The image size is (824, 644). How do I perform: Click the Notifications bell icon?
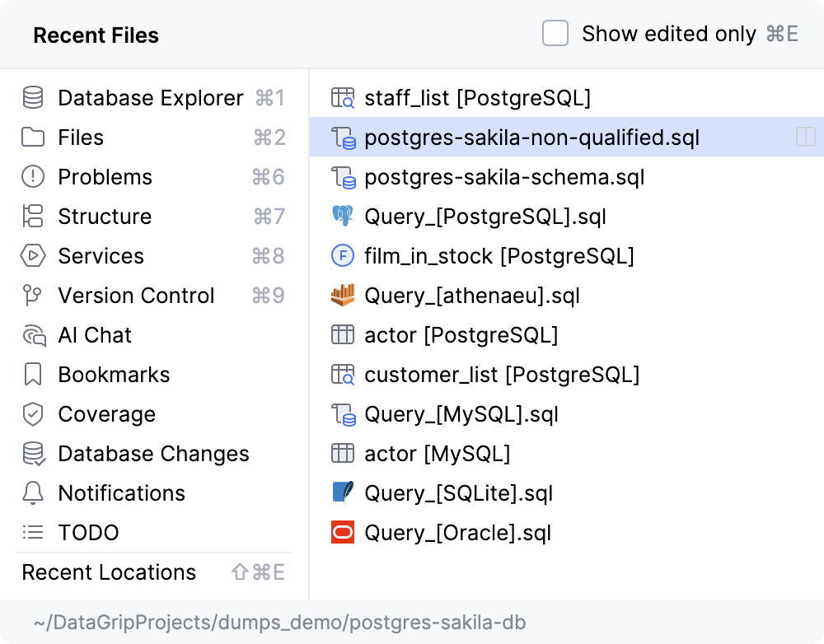click(33, 493)
